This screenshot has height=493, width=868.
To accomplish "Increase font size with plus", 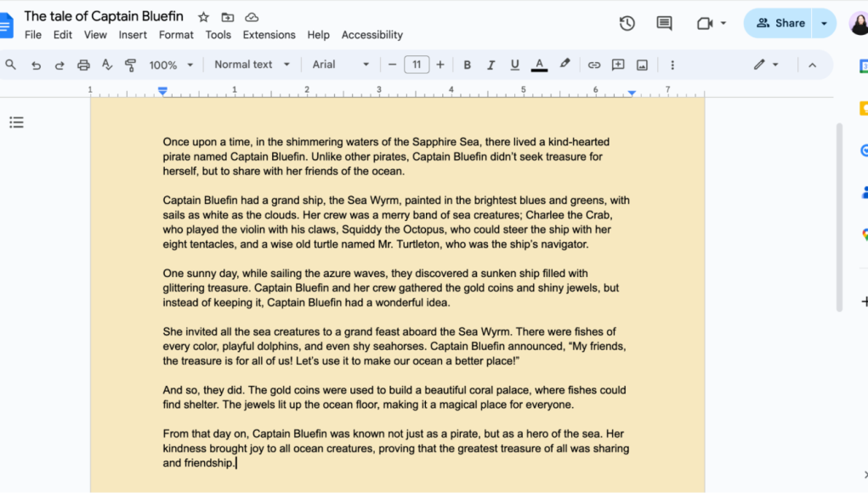I will click(x=440, y=65).
